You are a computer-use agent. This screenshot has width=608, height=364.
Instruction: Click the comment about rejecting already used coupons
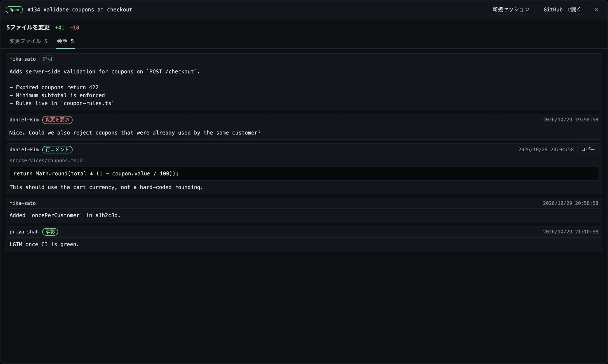pyautogui.click(x=135, y=133)
